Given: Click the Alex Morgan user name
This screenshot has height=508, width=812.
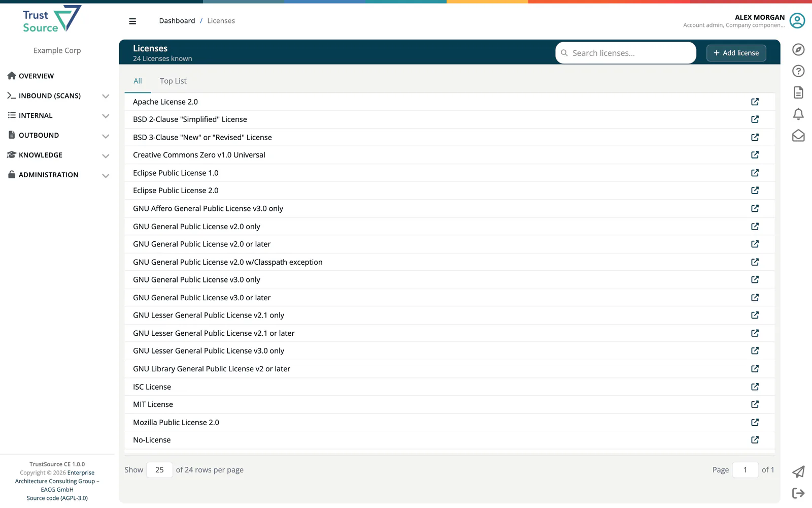Looking at the screenshot, I should (x=760, y=17).
